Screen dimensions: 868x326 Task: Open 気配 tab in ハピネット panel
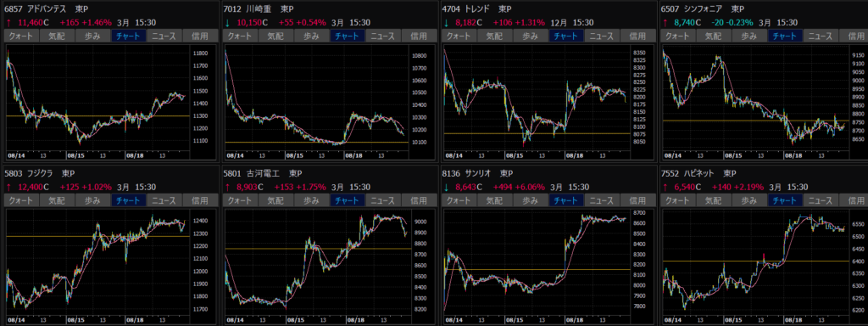712,200
